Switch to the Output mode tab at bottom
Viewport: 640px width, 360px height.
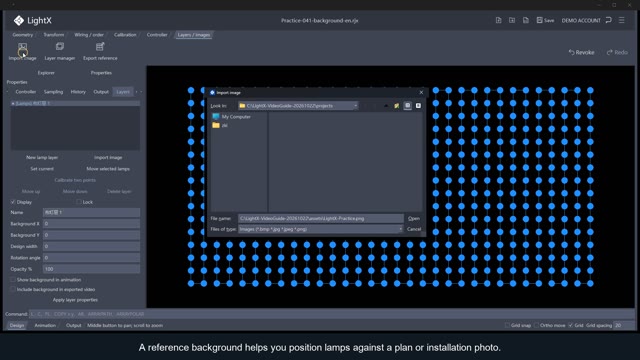(x=73, y=325)
